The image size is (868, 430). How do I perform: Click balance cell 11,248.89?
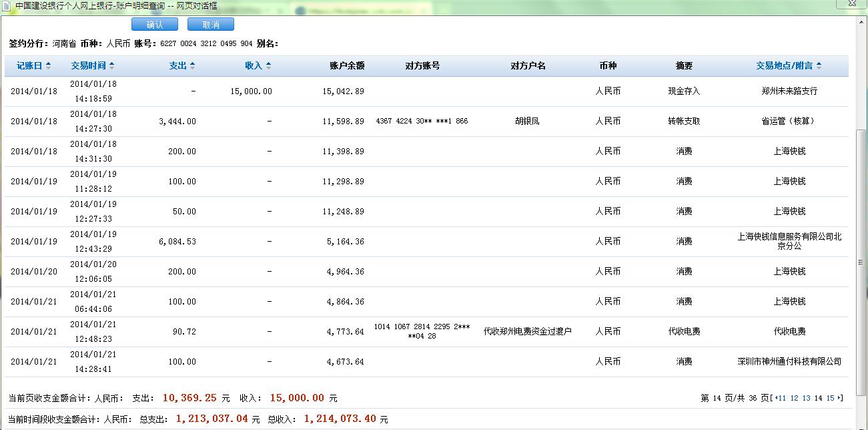pyautogui.click(x=343, y=212)
